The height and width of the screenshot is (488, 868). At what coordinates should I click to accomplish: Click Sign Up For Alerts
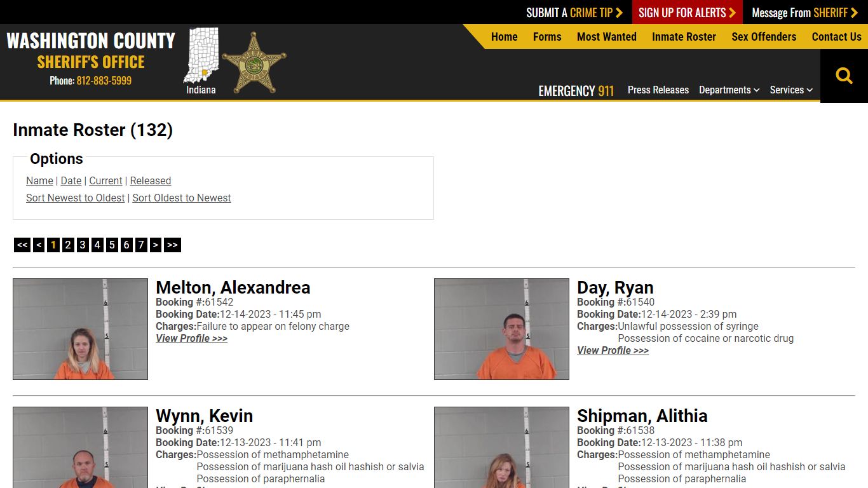687,13
